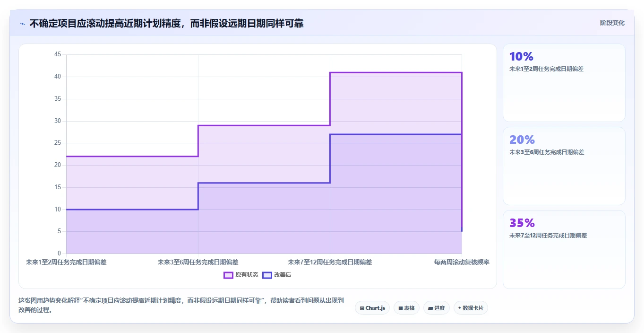
Task: Click x-axis label 未来7至12周任务完成日期偏差
Action: pyautogui.click(x=330, y=262)
